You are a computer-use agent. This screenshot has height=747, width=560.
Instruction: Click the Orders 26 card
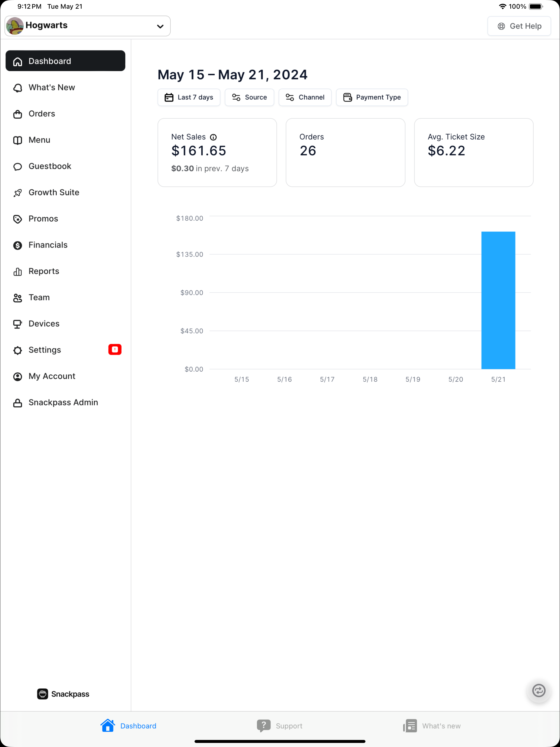point(345,152)
